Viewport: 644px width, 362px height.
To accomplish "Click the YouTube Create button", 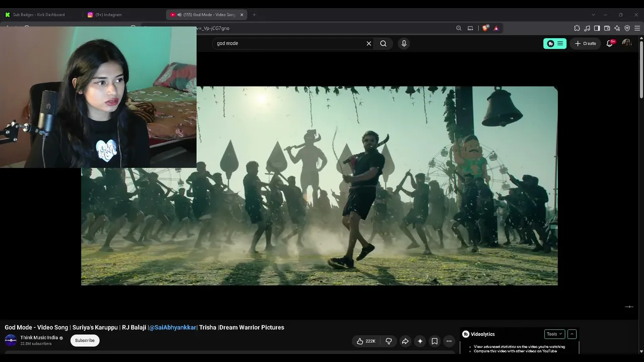I will 585,43.
